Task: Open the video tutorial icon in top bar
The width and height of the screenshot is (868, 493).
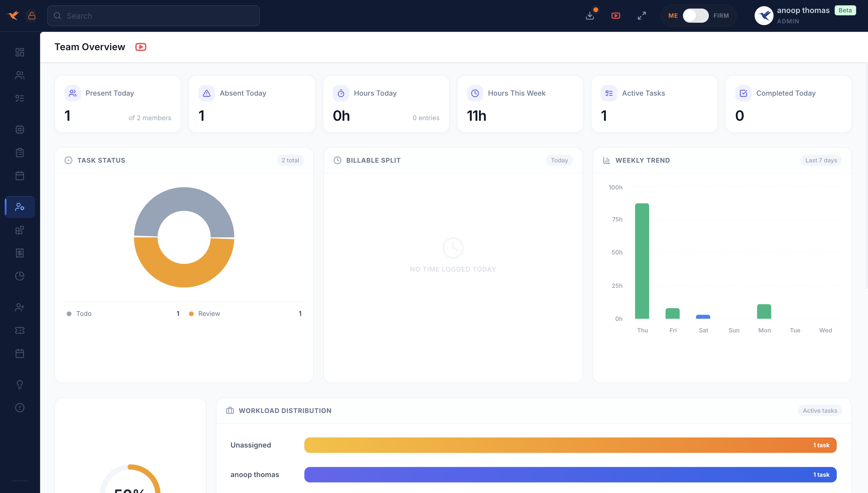Action: [x=616, y=16]
